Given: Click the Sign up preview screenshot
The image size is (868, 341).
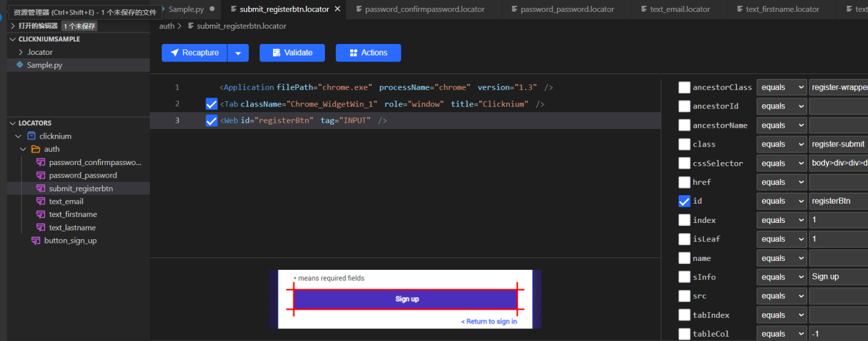Looking at the screenshot, I should (405, 299).
